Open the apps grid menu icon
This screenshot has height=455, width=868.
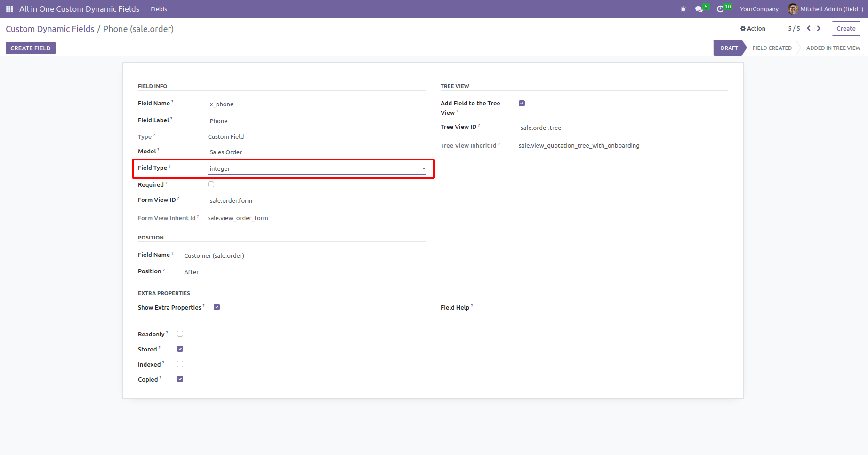9,9
